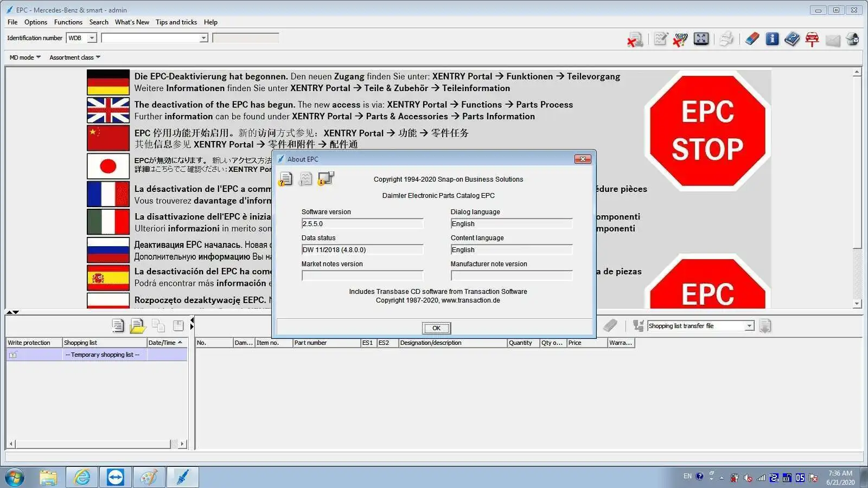Click the blue info toolbar icon
Screen dimensions: 868x488
coord(772,39)
